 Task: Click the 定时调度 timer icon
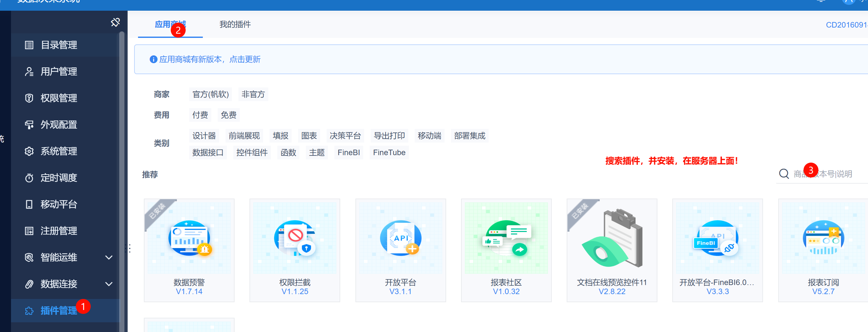(x=29, y=178)
